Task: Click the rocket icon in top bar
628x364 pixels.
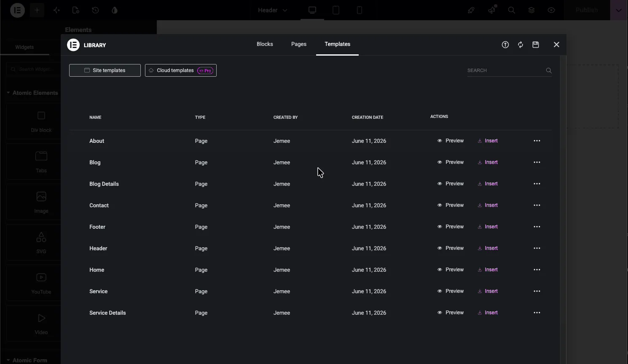Action: [x=471, y=10]
